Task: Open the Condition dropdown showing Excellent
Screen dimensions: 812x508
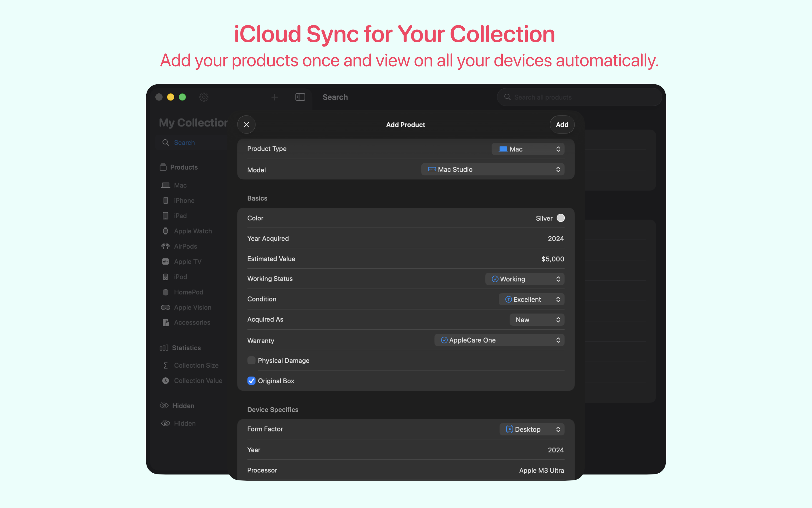Action: [x=531, y=299]
